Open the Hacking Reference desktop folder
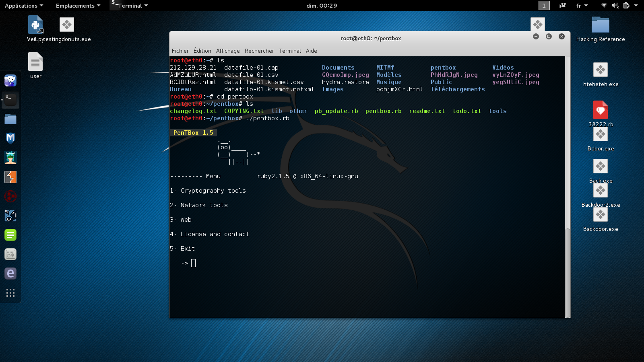The height and width of the screenshot is (362, 644). (x=600, y=25)
